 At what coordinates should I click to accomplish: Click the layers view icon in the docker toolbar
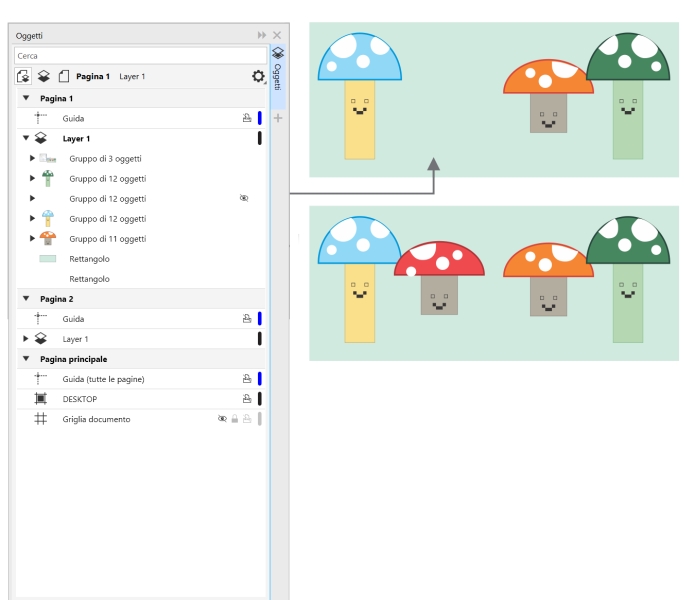[x=44, y=77]
